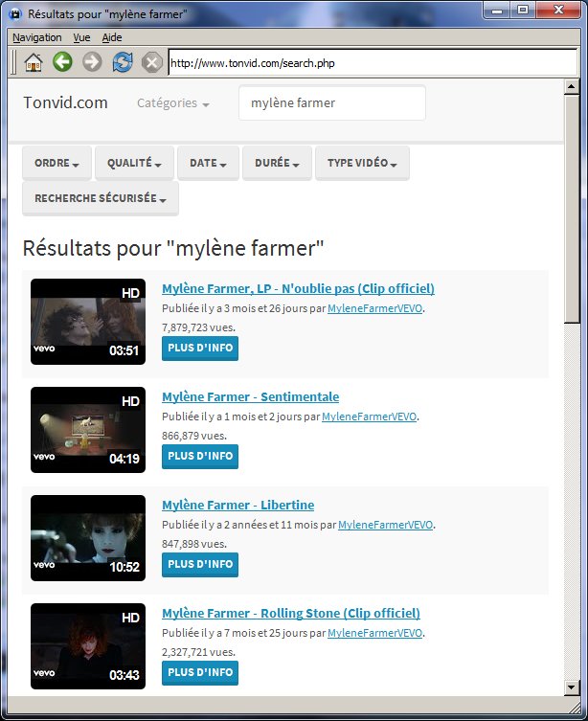Click the scrollbar down arrow
The image size is (588, 721).
point(572,687)
